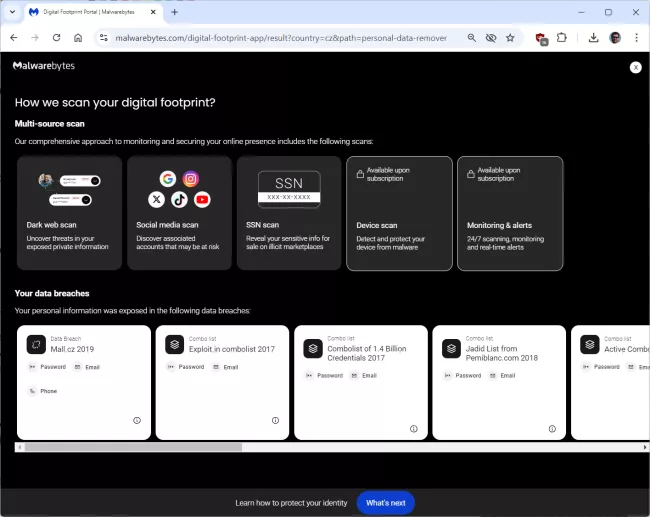Screen dimensions: 650x517
Task: Open the red shield extension icon
Action: [x=541, y=39]
